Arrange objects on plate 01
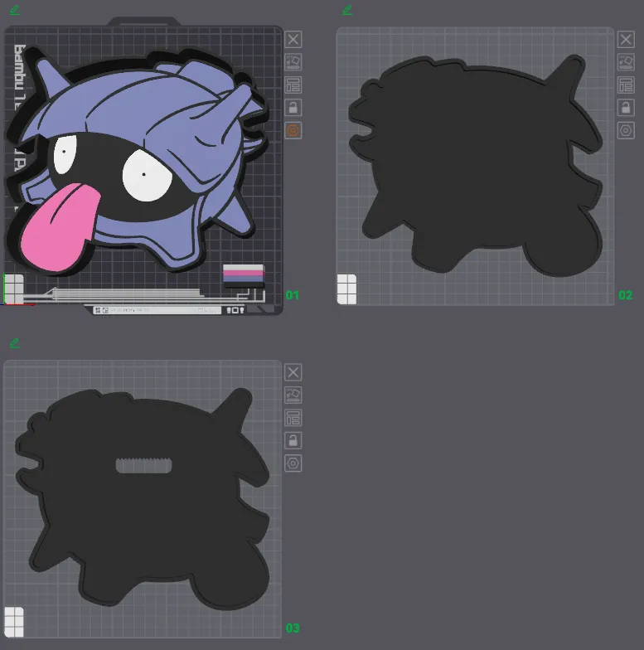The image size is (644, 650). pyautogui.click(x=293, y=85)
